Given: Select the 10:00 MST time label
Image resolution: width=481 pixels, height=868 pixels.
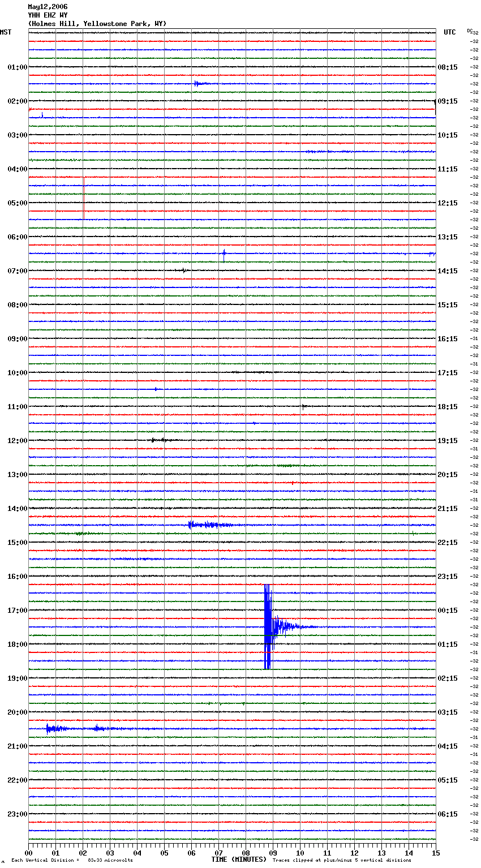Looking at the screenshot, I should coord(18,373).
